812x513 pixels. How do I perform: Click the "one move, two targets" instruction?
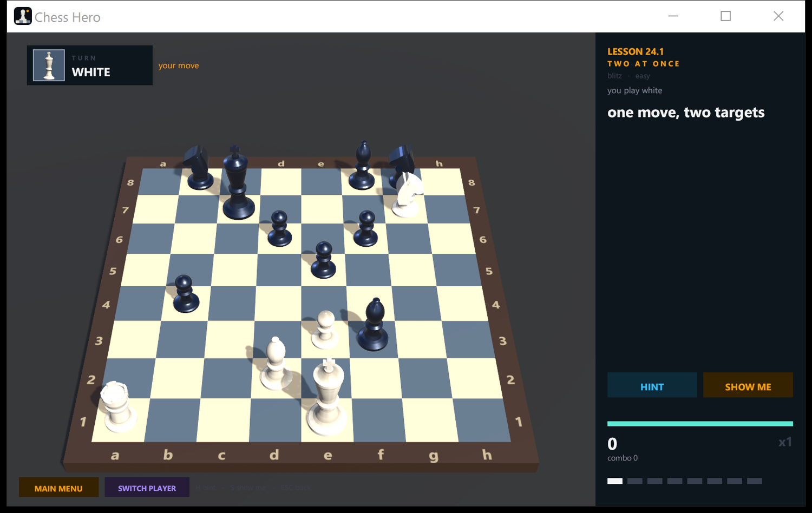tap(686, 112)
